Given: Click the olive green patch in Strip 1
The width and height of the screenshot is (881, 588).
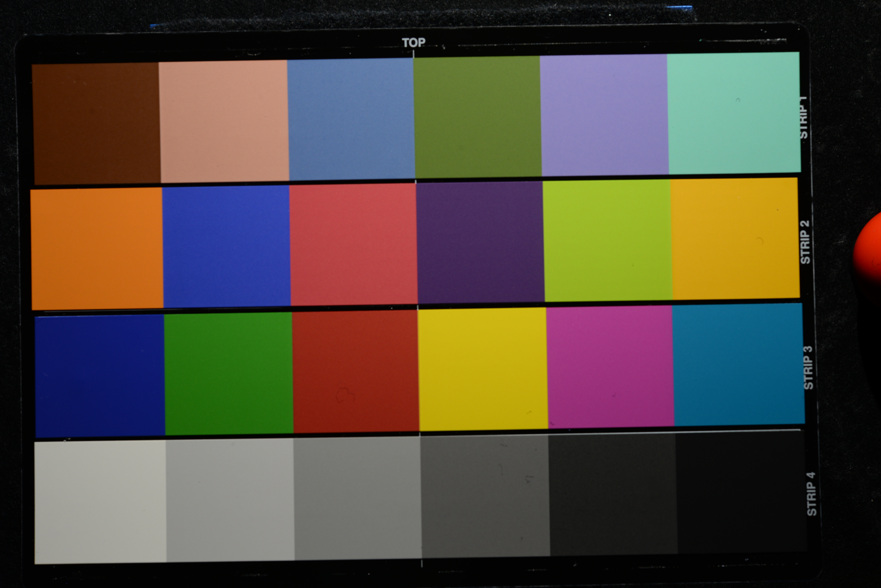Looking at the screenshot, I should 477,117.
